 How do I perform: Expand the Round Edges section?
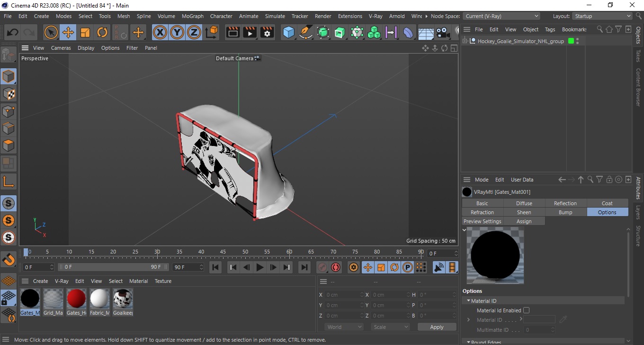(468, 342)
